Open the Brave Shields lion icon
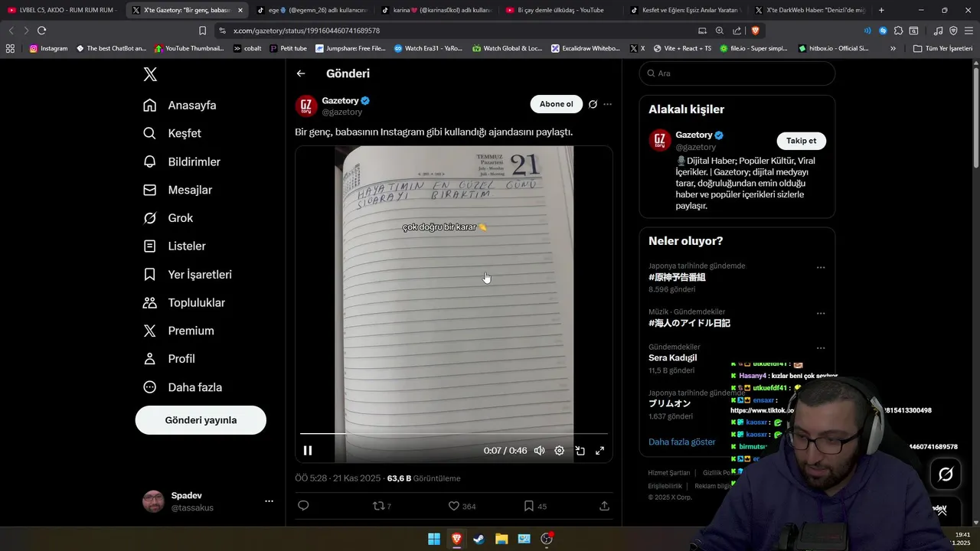Viewport: 980px width, 551px height. coord(755,31)
